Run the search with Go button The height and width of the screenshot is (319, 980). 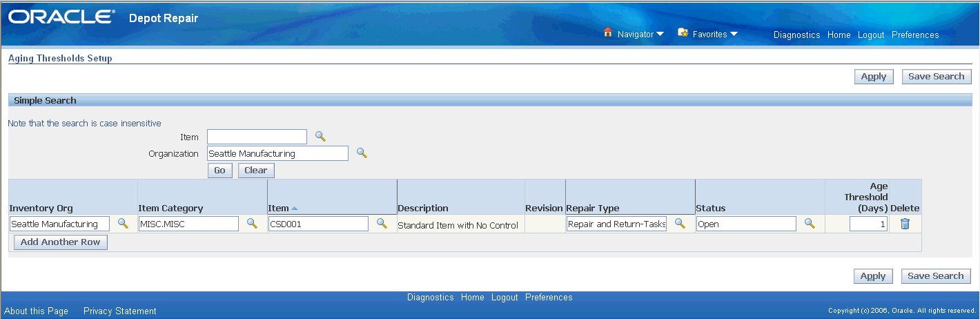point(219,171)
